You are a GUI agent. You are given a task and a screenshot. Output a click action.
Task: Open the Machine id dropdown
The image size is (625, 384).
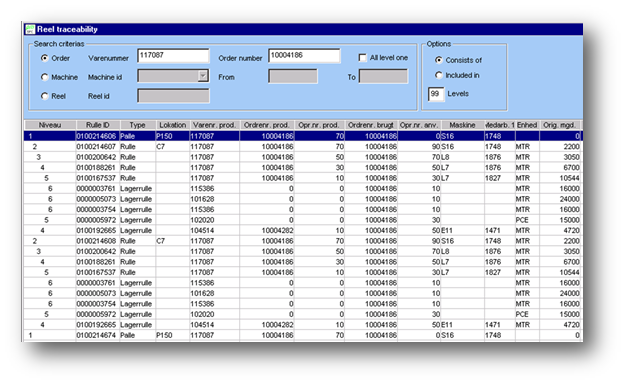203,76
